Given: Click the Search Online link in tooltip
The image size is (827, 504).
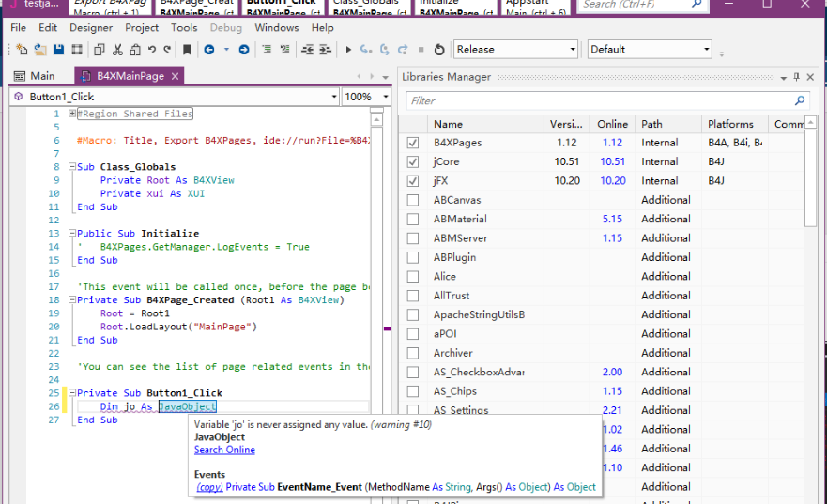Looking at the screenshot, I should tap(224, 451).
